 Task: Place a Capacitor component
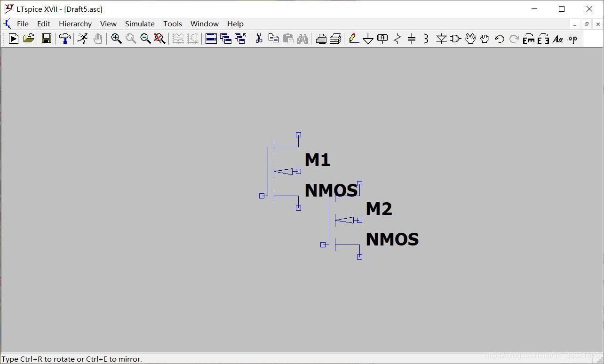pyautogui.click(x=412, y=39)
